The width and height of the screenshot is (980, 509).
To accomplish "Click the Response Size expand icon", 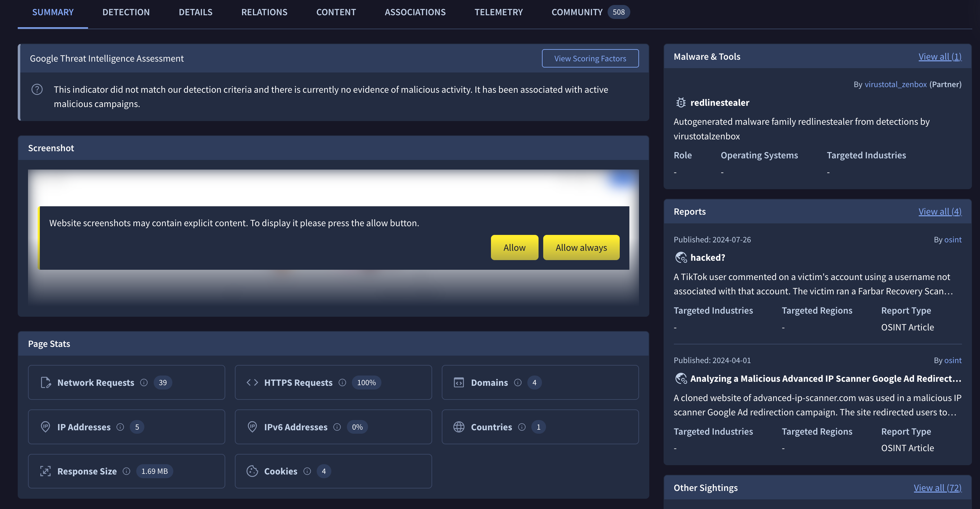I will [46, 471].
